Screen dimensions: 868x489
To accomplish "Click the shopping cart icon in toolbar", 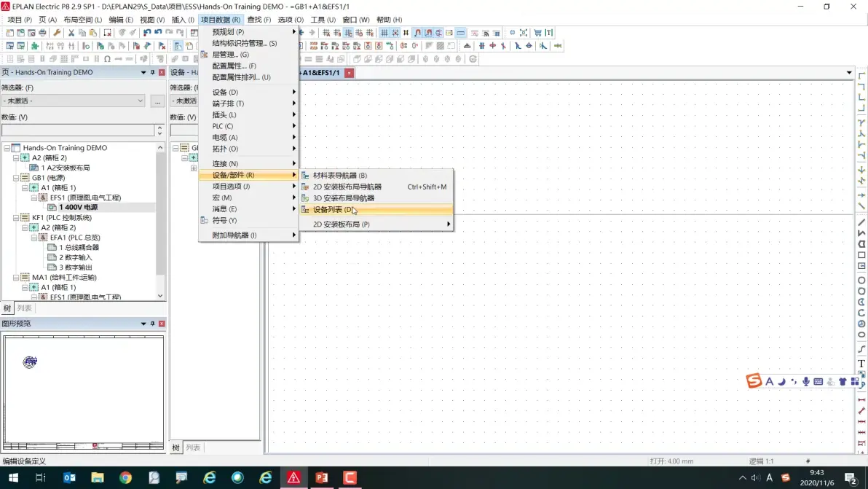I will pyautogui.click(x=537, y=33).
